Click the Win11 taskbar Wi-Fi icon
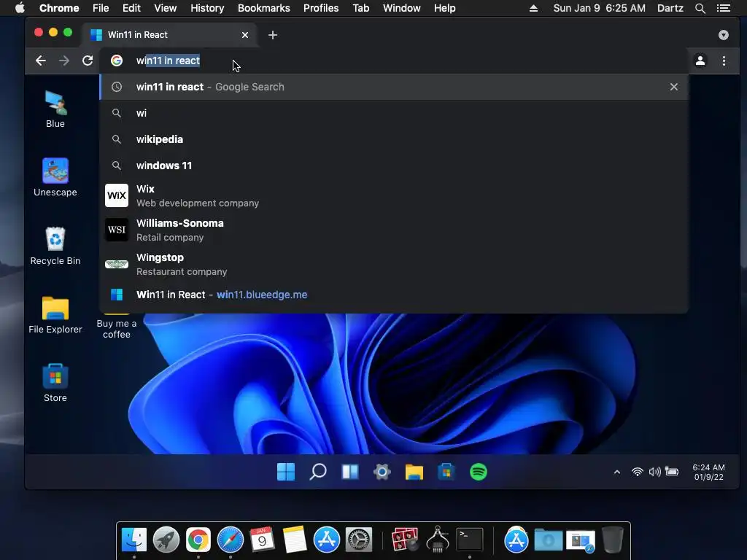Image resolution: width=747 pixels, height=560 pixels. 638,472
